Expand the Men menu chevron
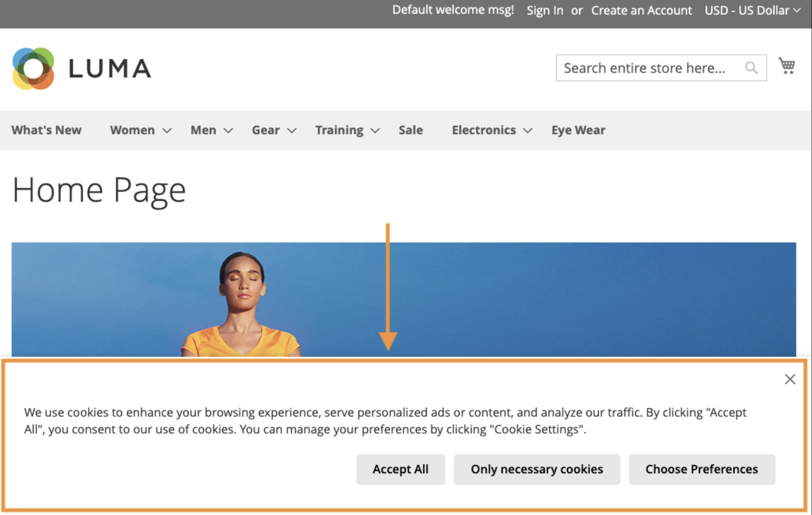The width and height of the screenshot is (812, 515). [229, 130]
